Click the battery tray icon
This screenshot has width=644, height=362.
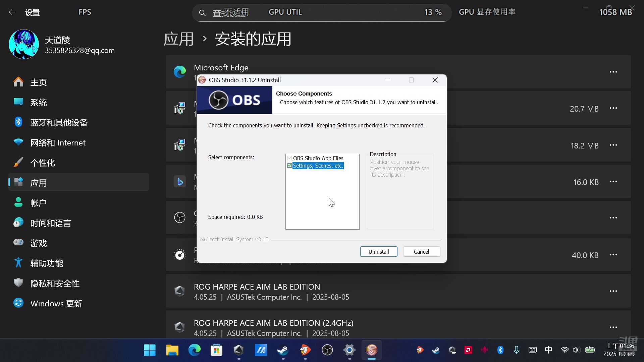click(590, 350)
